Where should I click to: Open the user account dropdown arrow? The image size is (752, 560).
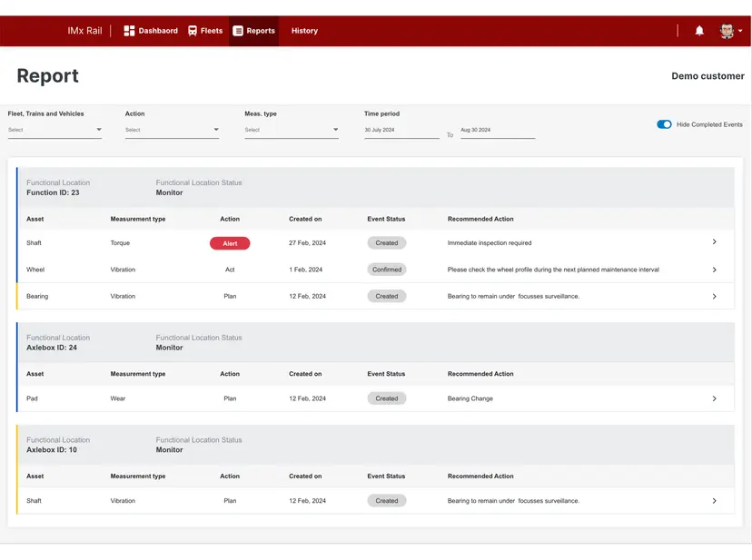point(742,30)
